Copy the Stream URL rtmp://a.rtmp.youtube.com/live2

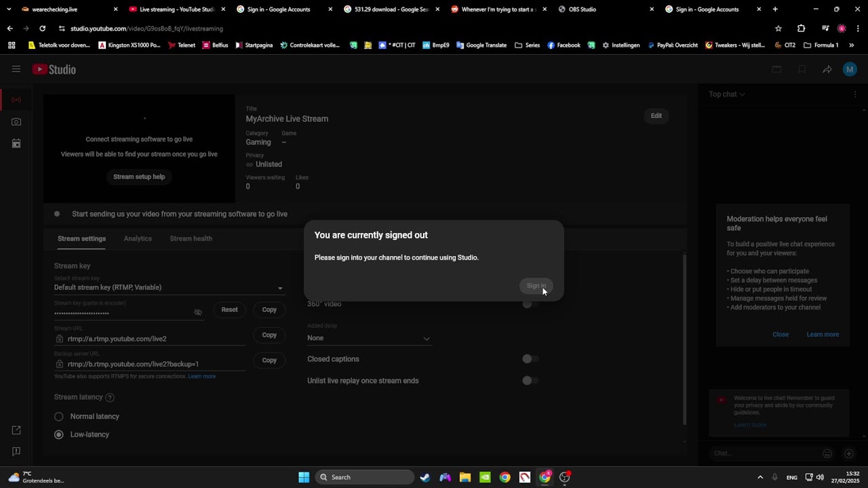point(269,335)
